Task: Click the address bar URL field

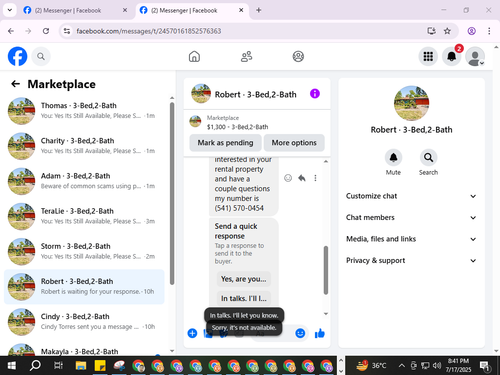Action: tap(247, 31)
